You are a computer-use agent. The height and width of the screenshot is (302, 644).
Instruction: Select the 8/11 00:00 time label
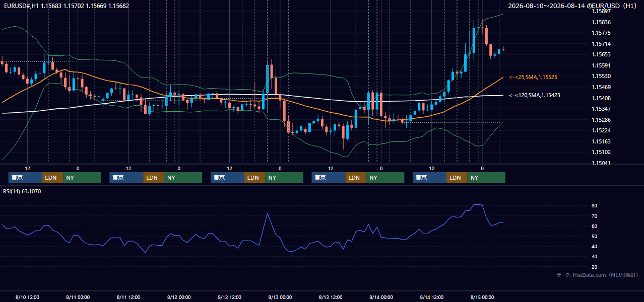tap(78, 297)
